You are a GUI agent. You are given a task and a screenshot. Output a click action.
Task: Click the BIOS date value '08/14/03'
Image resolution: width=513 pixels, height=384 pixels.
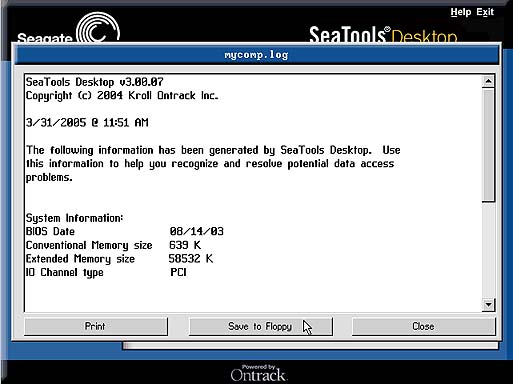[x=197, y=231]
